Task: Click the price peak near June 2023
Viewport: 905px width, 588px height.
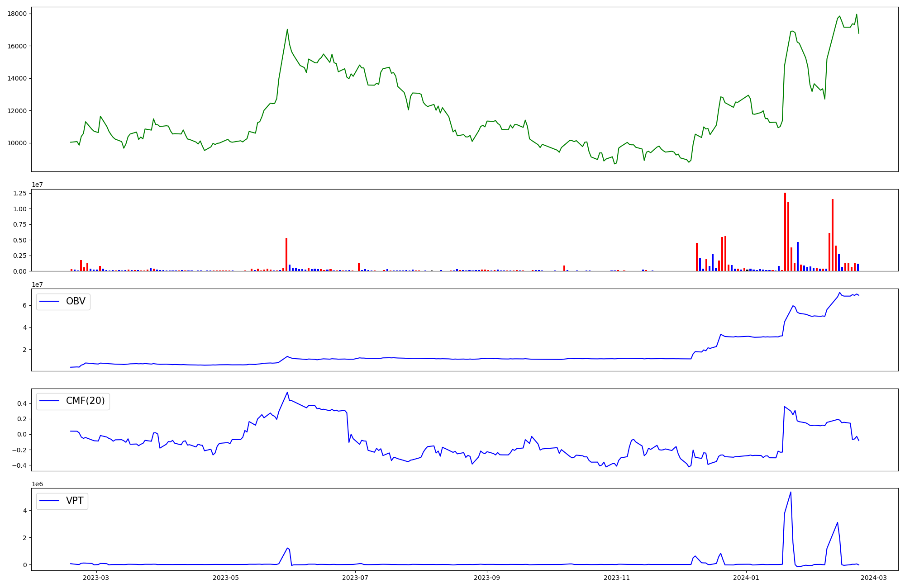Action: point(287,29)
